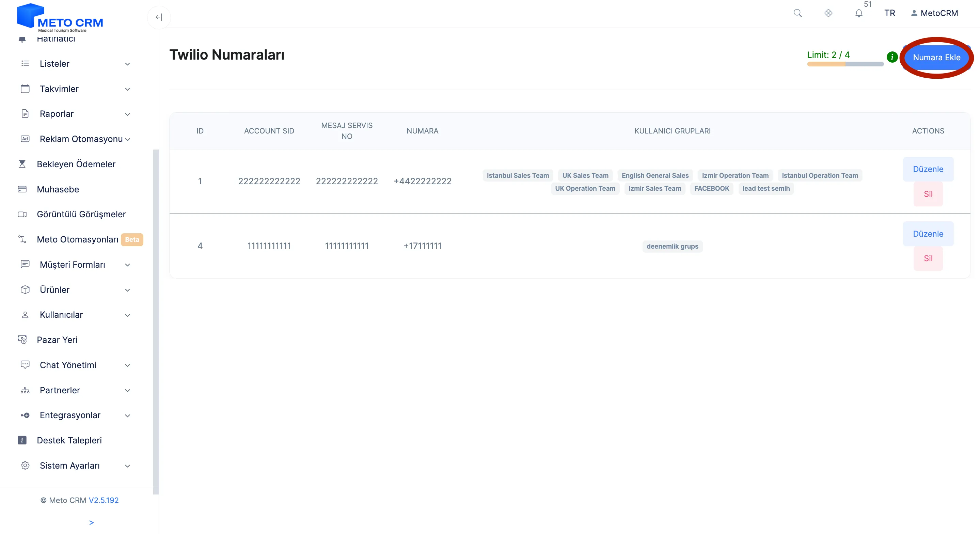This screenshot has height=534, width=980.
Task: Click the Pazar Yeri marketplace icon
Action: (x=22, y=340)
